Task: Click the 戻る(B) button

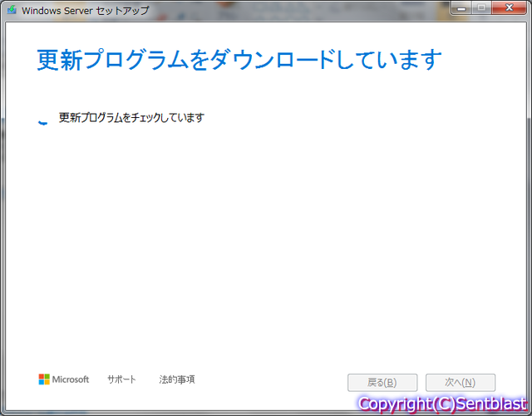Action: pos(382,383)
